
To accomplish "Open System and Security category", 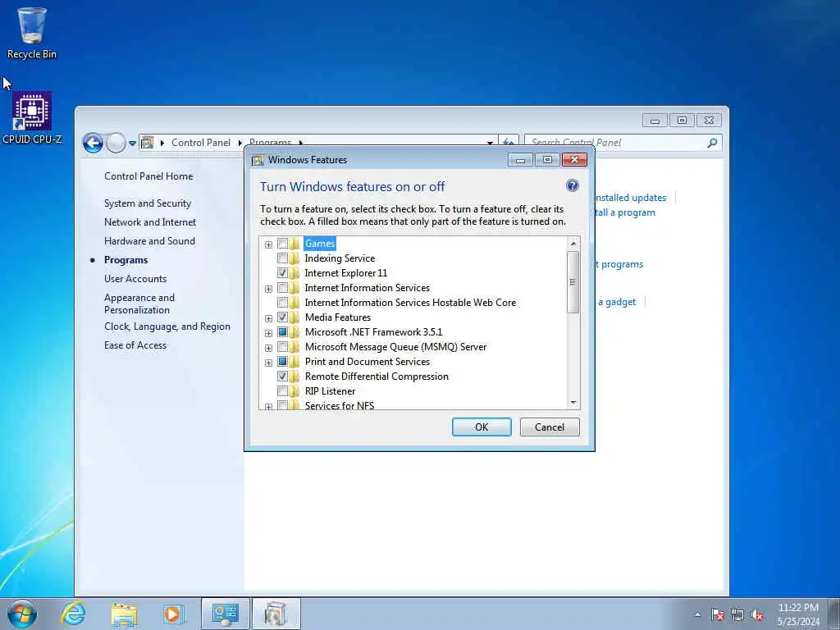I will click(x=148, y=203).
